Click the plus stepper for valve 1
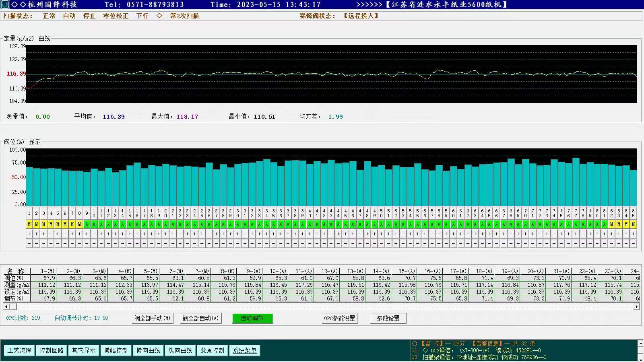This screenshot has width=644, height=362. (29, 234)
